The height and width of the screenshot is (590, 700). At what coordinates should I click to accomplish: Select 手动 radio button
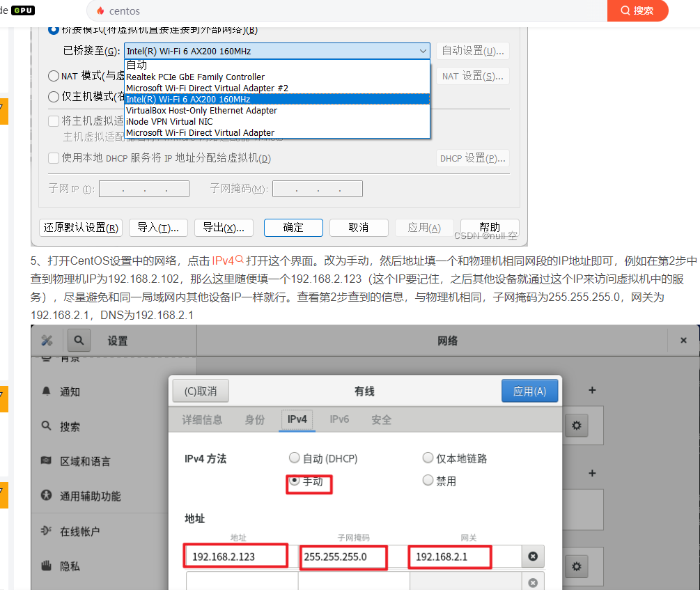click(x=294, y=481)
